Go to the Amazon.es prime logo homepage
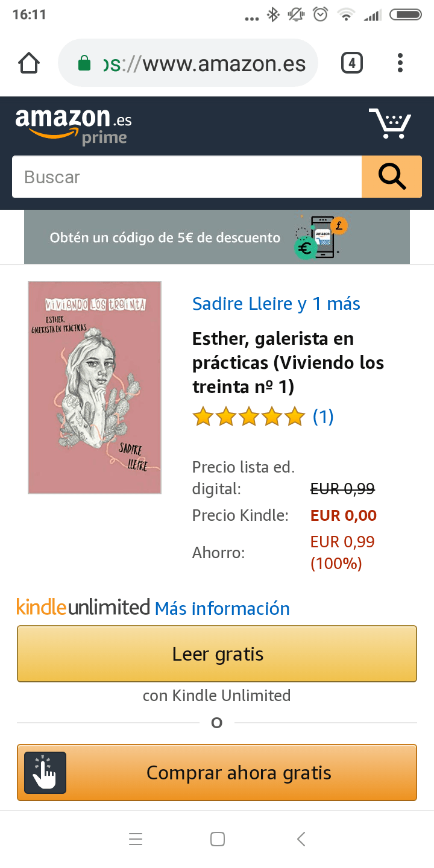434x868 pixels. tap(74, 126)
